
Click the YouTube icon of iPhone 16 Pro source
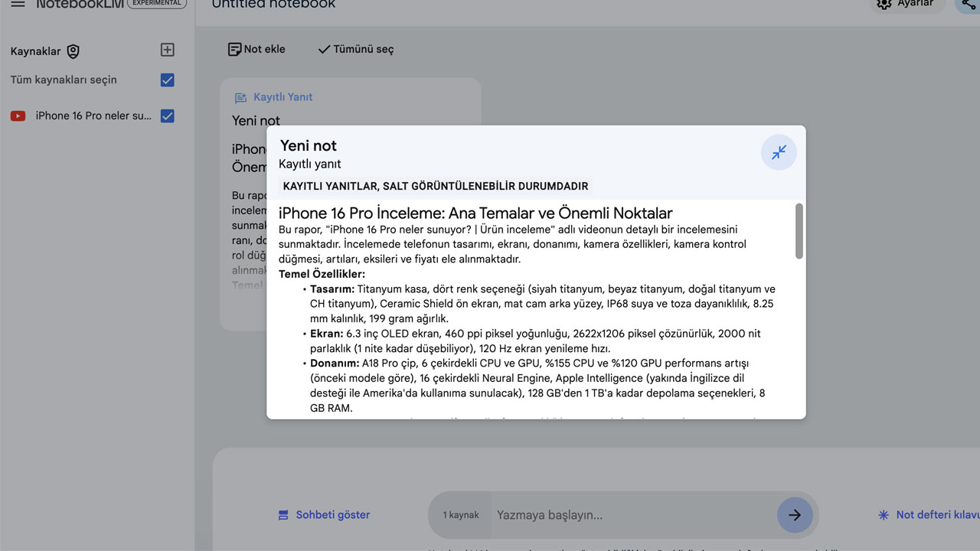(x=18, y=116)
